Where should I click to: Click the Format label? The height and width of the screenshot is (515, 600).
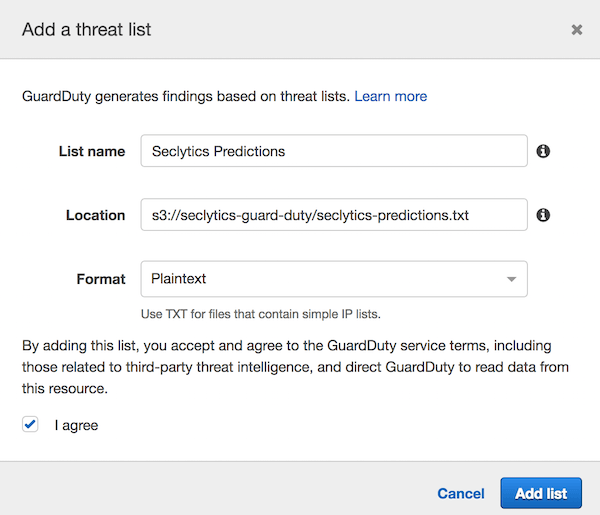[x=101, y=279]
